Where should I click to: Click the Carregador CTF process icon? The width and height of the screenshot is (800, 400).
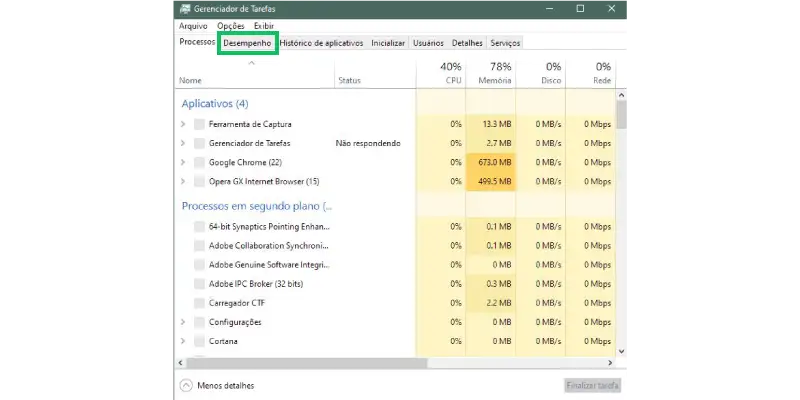(x=200, y=303)
